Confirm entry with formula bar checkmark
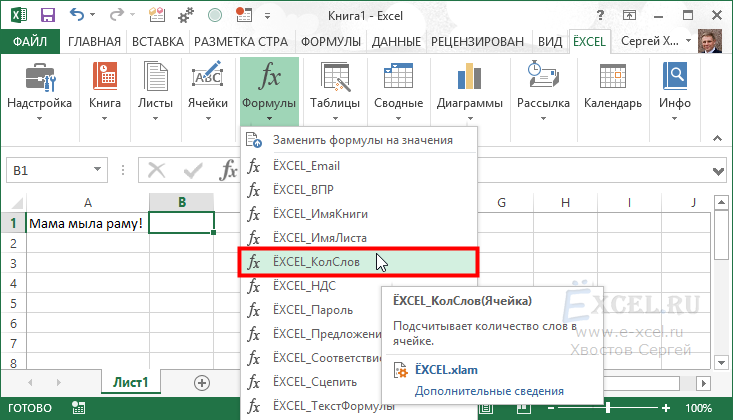733x420 pixels. (x=193, y=170)
